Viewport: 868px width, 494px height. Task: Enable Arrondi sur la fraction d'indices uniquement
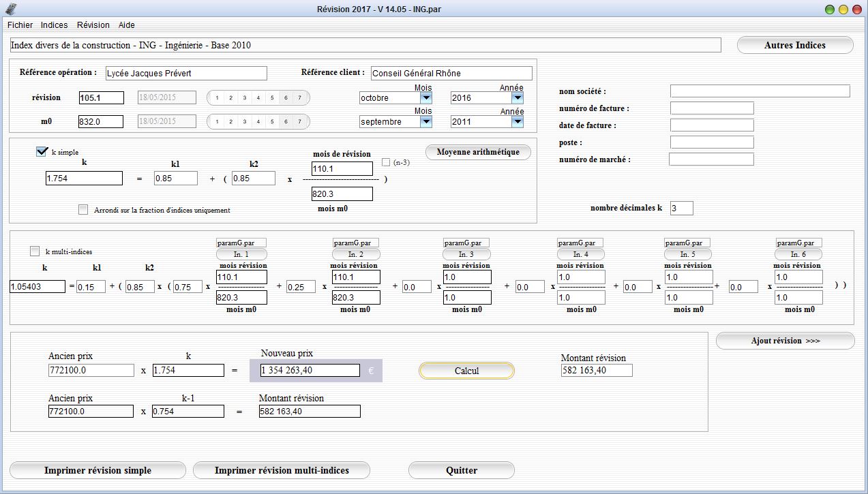coord(83,210)
